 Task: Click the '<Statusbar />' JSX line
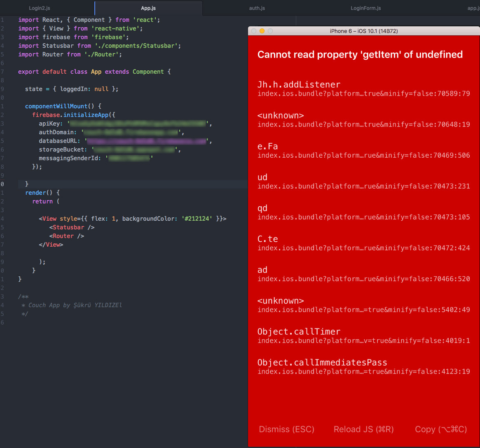tap(72, 227)
